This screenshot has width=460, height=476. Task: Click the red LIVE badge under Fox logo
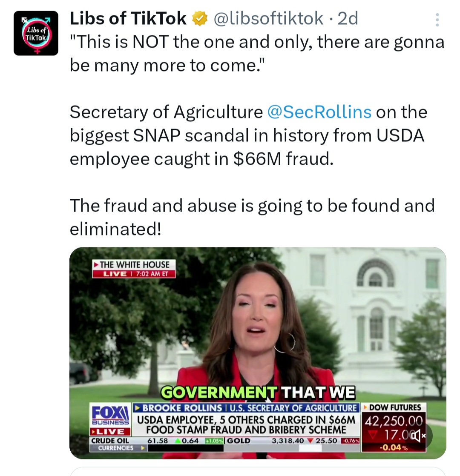(x=110, y=431)
